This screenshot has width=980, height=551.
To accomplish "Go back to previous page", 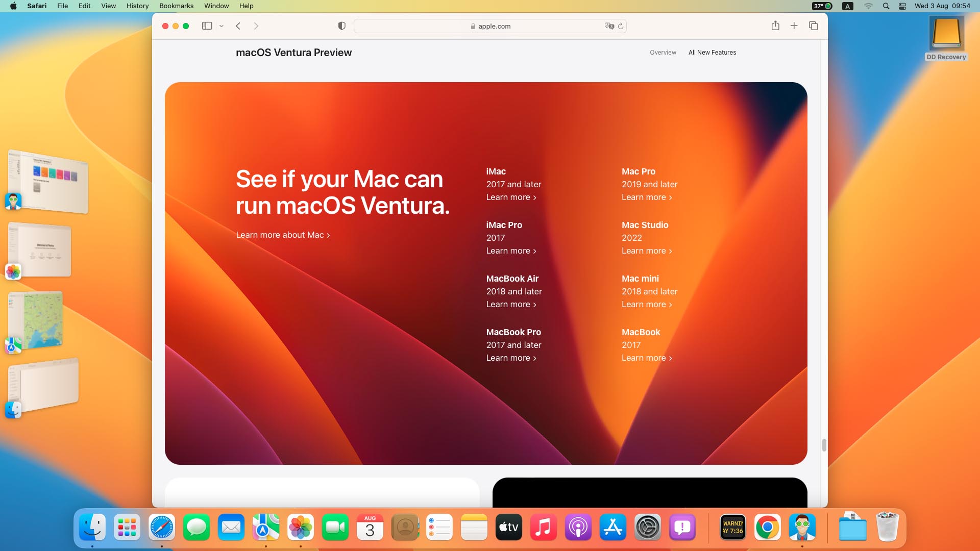I will coord(238,26).
